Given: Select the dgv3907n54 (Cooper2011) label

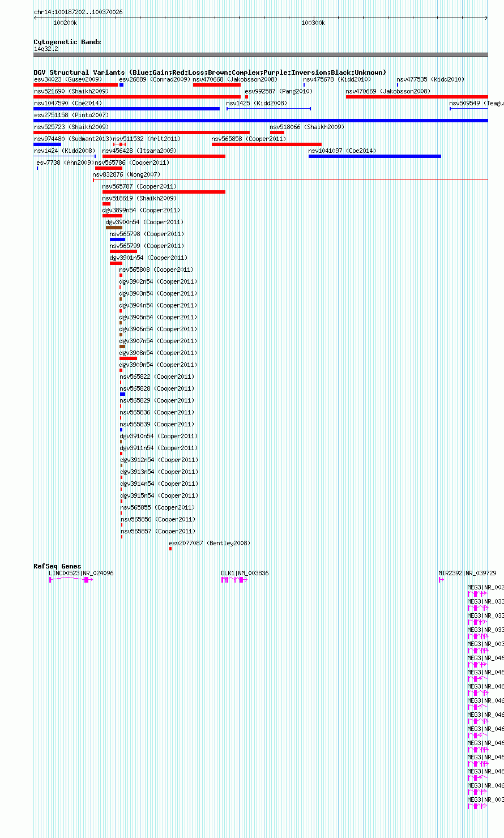Looking at the screenshot, I should [x=158, y=341].
